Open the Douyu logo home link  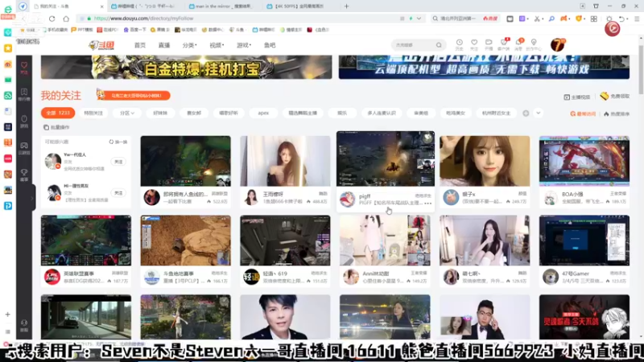click(x=101, y=45)
